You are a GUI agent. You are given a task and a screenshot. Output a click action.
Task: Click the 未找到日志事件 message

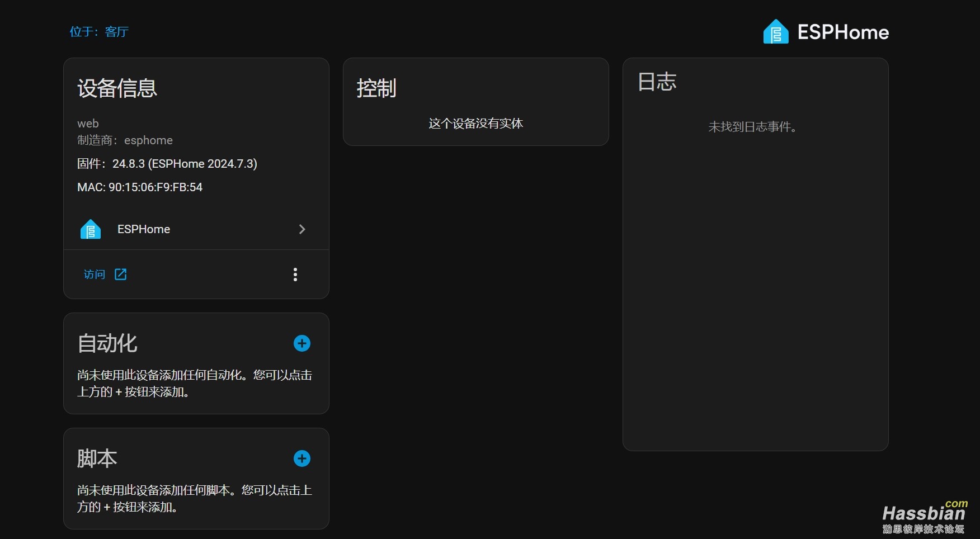coord(752,127)
